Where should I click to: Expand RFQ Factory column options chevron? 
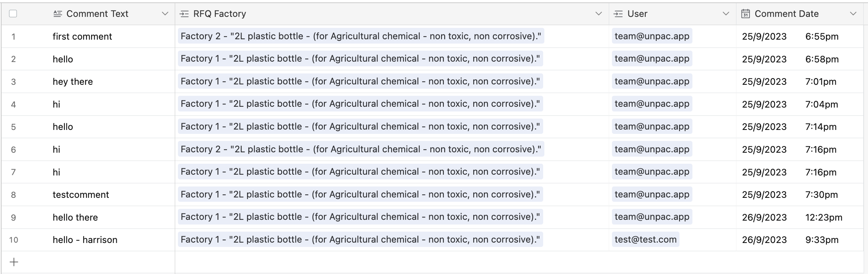pyautogui.click(x=599, y=14)
